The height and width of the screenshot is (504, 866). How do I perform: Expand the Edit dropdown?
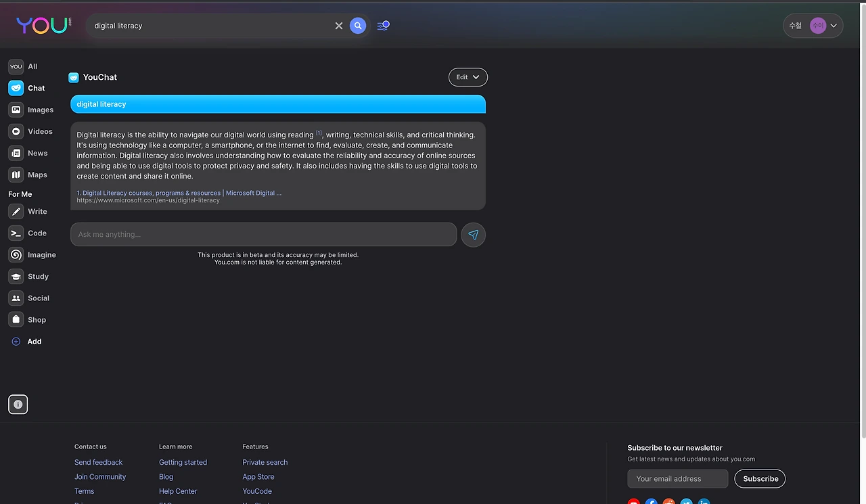click(x=468, y=77)
